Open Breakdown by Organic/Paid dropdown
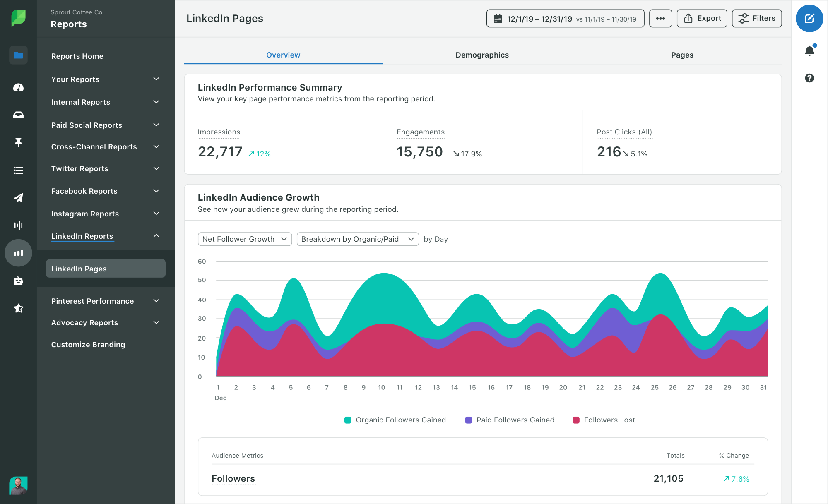The height and width of the screenshot is (504, 828). coord(358,239)
